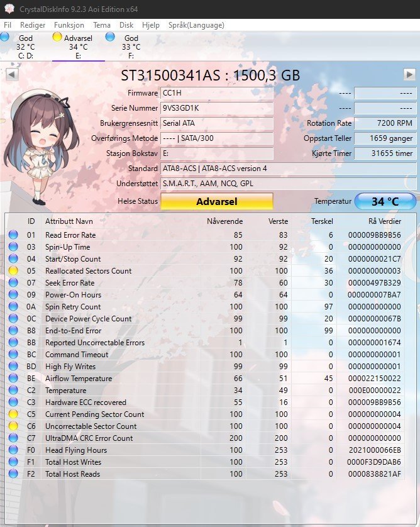This screenshot has height=527, width=420.
Task: Click the blue status icon for Total Host Reads
Action: click(13, 474)
